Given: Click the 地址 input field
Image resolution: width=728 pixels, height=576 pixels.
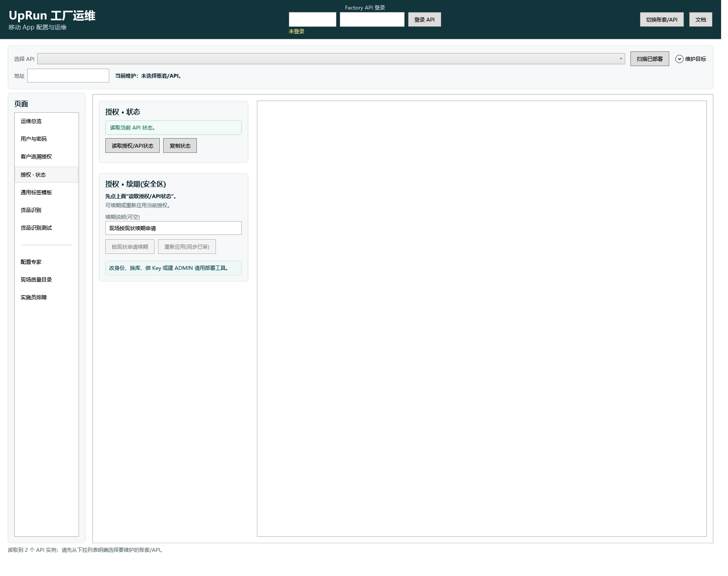Looking at the screenshot, I should tap(68, 76).
